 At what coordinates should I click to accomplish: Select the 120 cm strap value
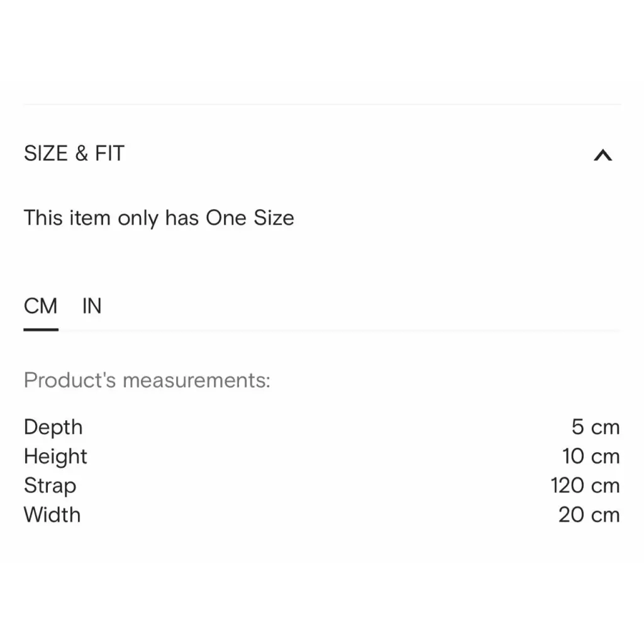tap(585, 486)
